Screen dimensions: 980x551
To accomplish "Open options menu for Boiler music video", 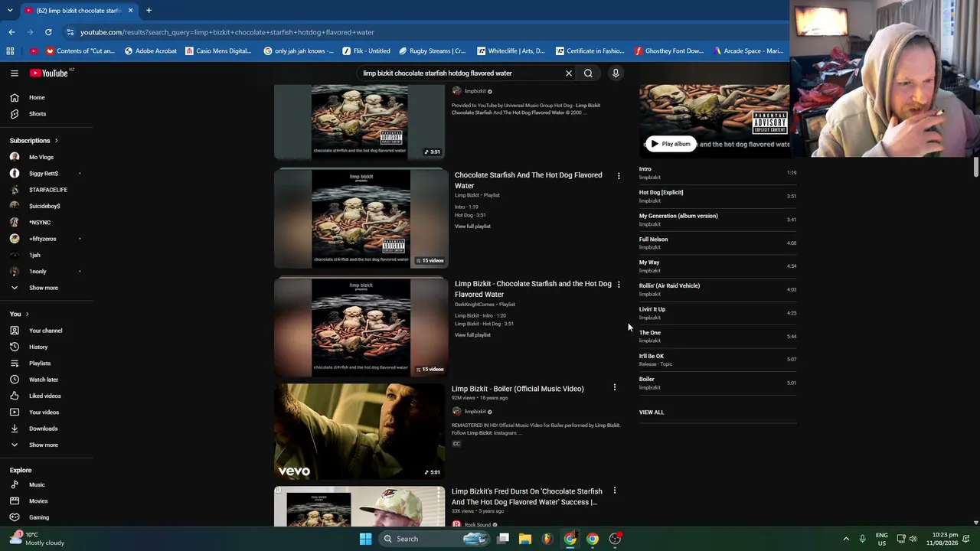I will click(614, 388).
